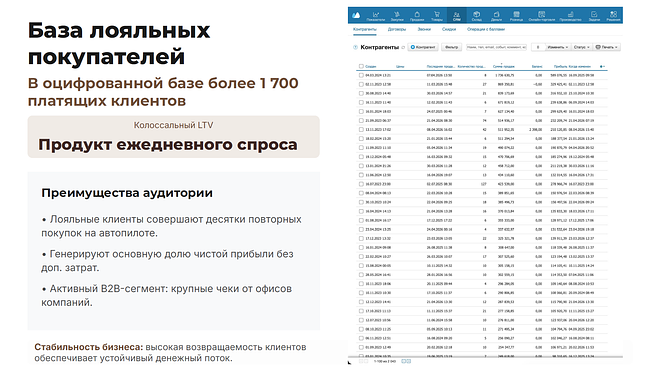This screenshot has width=660, height=371.
Task: Switch to the Скидки tab
Action: click(x=449, y=29)
